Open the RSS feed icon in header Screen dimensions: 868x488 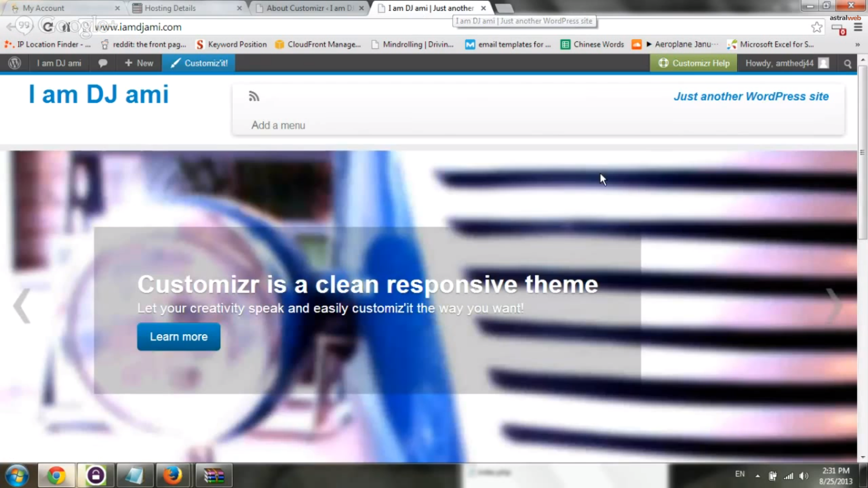pos(254,96)
